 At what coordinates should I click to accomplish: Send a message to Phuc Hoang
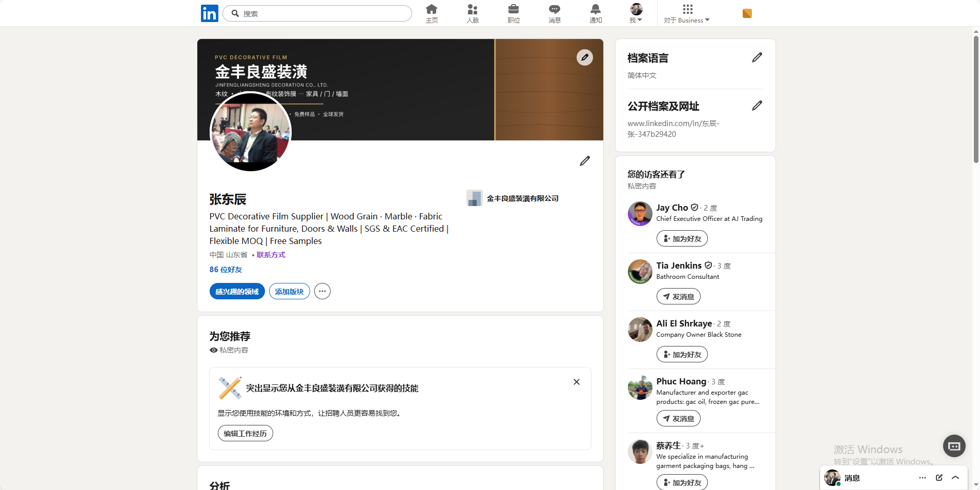pyautogui.click(x=679, y=419)
